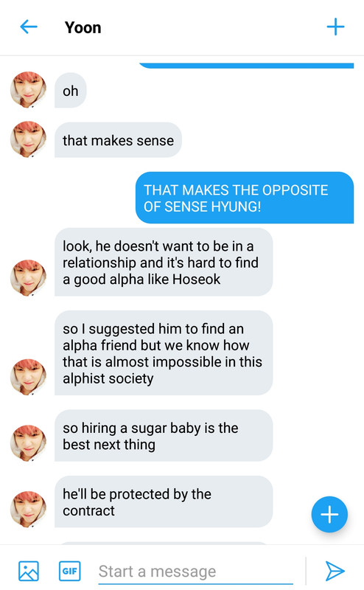Tap the plus icon in the header
Image resolution: width=364 pixels, height=590 pixels.
[335, 27]
